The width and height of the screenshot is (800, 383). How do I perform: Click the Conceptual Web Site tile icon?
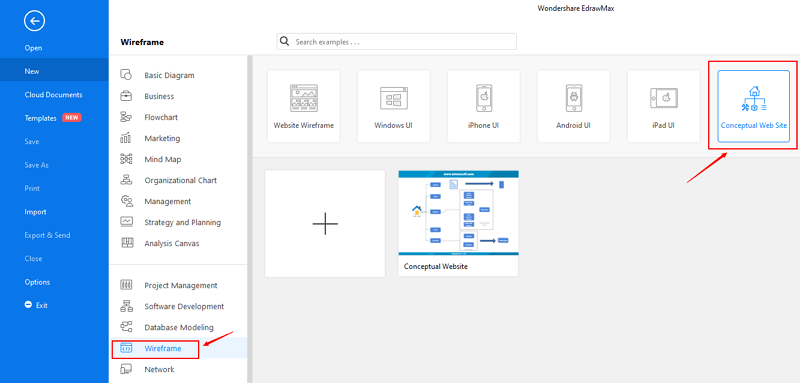point(754,98)
